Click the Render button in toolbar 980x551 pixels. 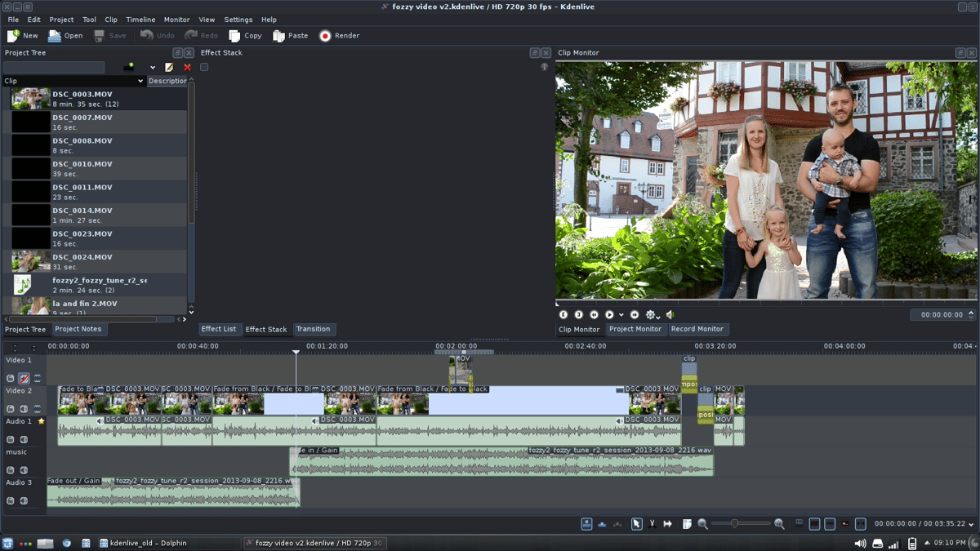click(x=339, y=36)
